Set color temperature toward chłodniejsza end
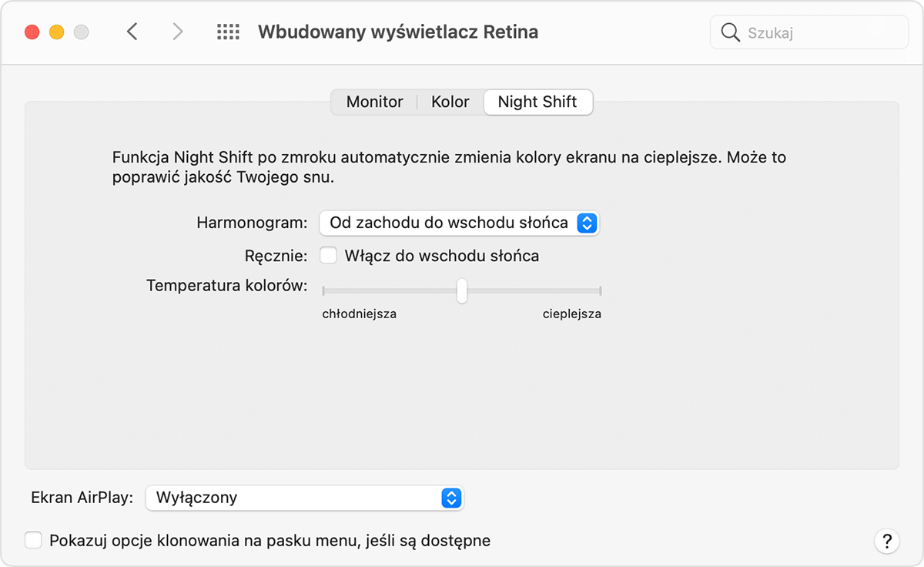Image resolution: width=924 pixels, height=567 pixels. pyautogui.click(x=324, y=290)
